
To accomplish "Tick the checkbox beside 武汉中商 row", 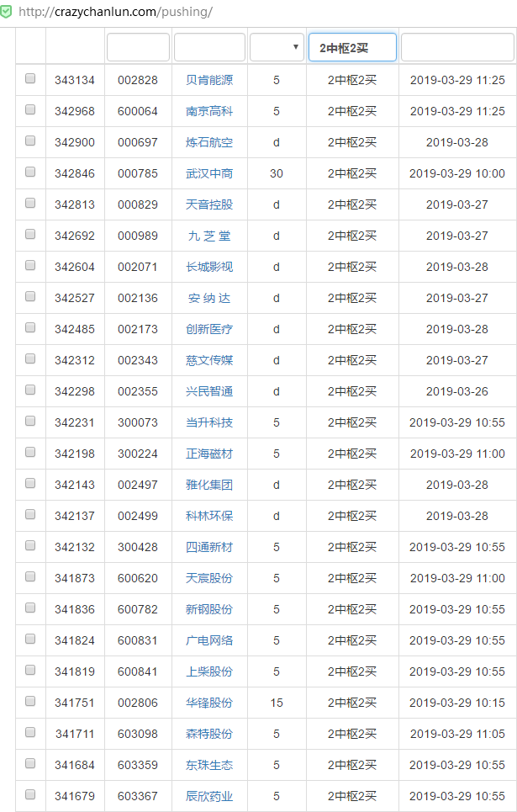I will coord(30,172).
